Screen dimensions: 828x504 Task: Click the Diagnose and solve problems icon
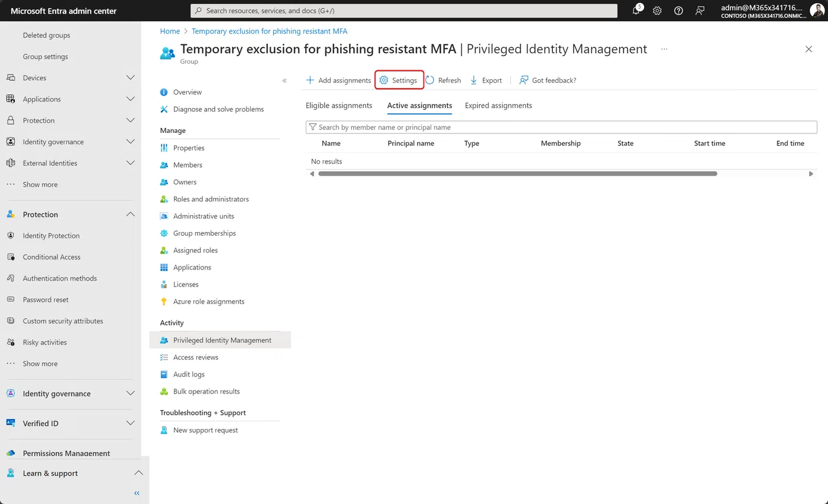click(164, 109)
